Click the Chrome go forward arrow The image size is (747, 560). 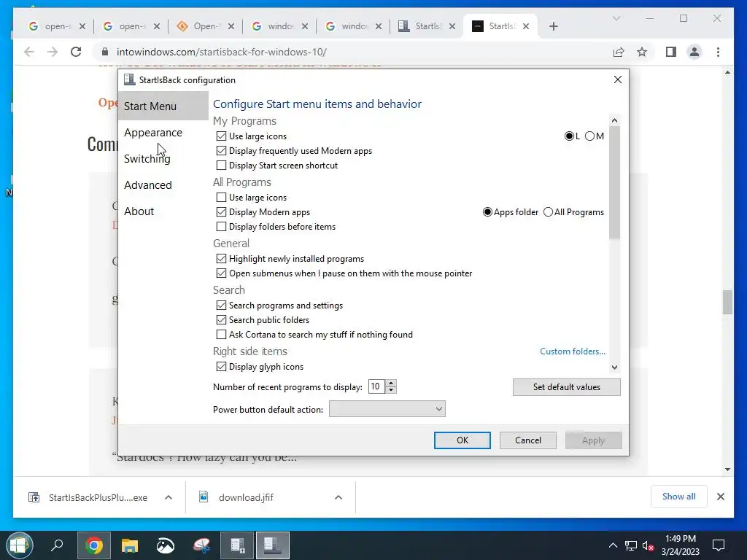(x=53, y=52)
